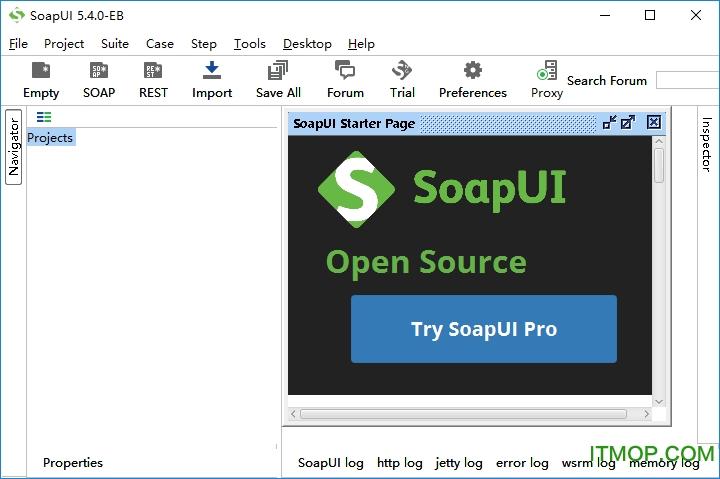Open the Suite menu
Viewport: 720px width, 479px height.
[x=115, y=44]
